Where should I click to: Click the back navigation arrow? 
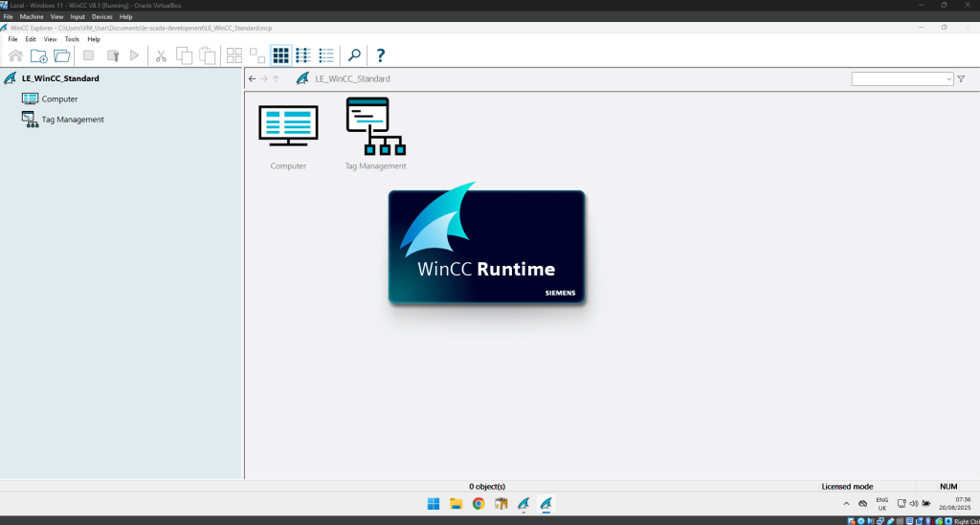(252, 78)
